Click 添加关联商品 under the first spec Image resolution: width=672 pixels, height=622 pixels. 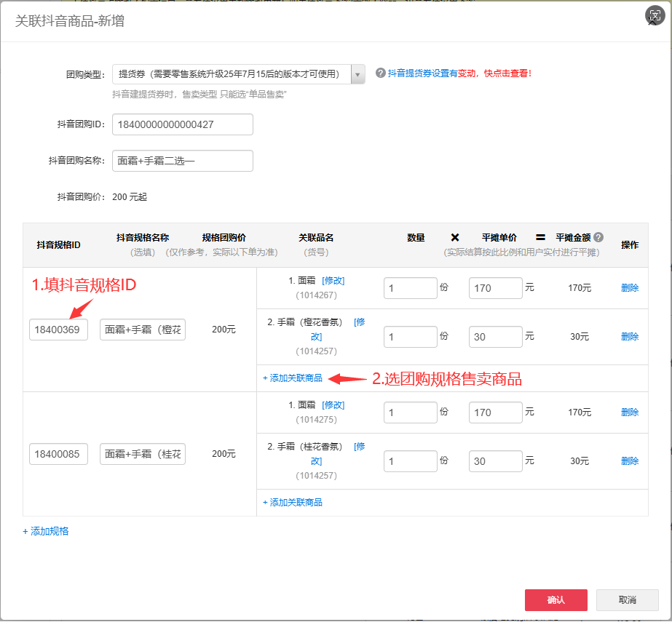tap(293, 378)
